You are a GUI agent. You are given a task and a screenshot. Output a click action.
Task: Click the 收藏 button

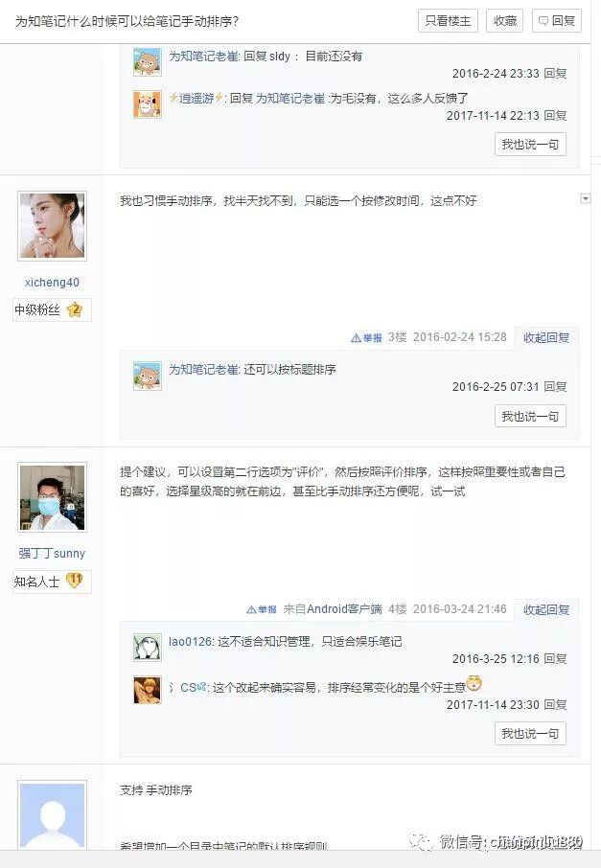click(504, 21)
